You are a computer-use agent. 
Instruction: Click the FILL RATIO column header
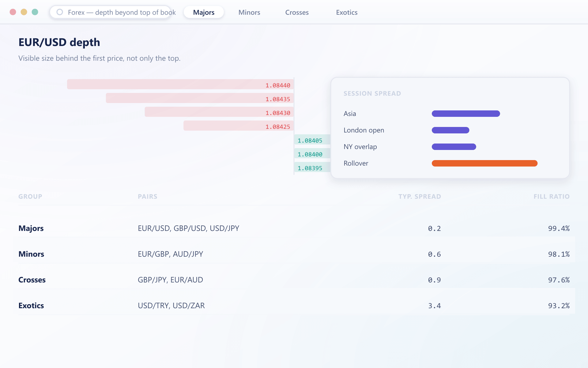[x=552, y=197]
